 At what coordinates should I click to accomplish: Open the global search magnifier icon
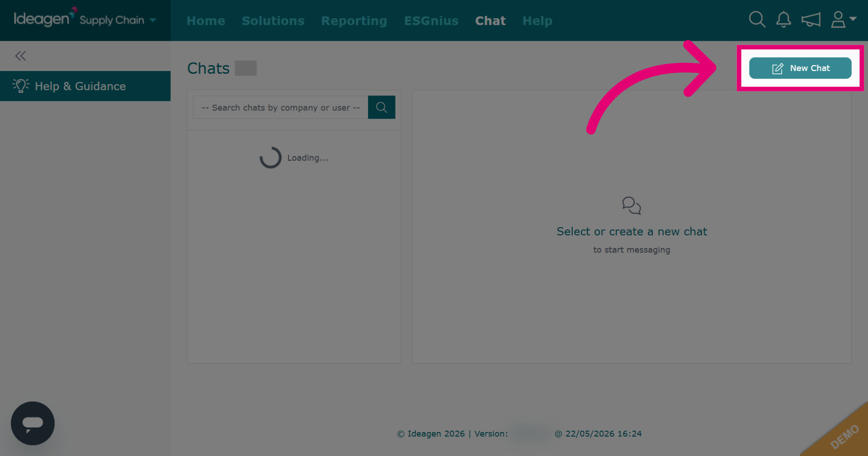[757, 19]
